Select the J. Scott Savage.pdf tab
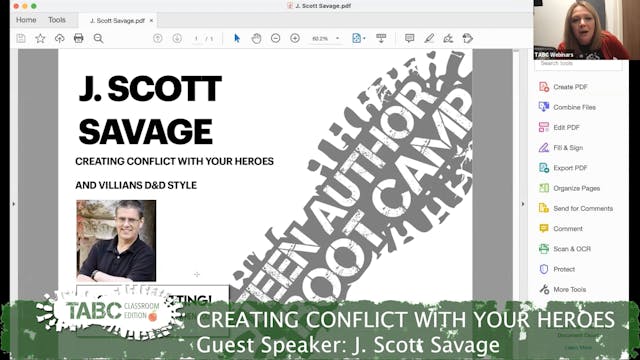Image resolution: width=640 pixels, height=360 pixels. (x=117, y=20)
